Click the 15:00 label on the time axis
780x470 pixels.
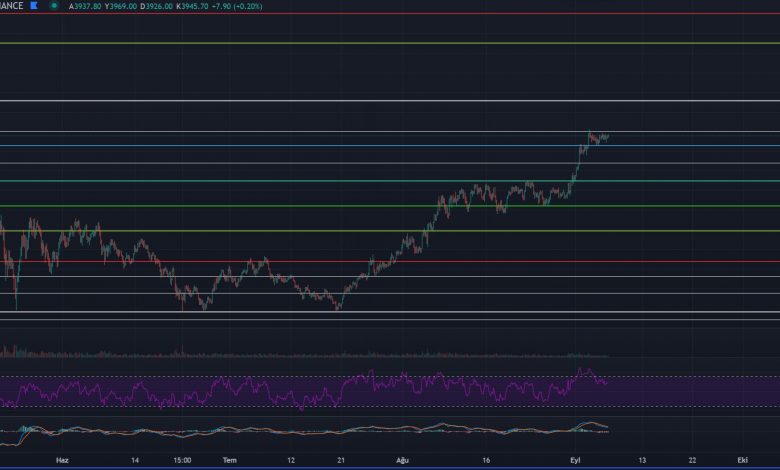pyautogui.click(x=181, y=461)
